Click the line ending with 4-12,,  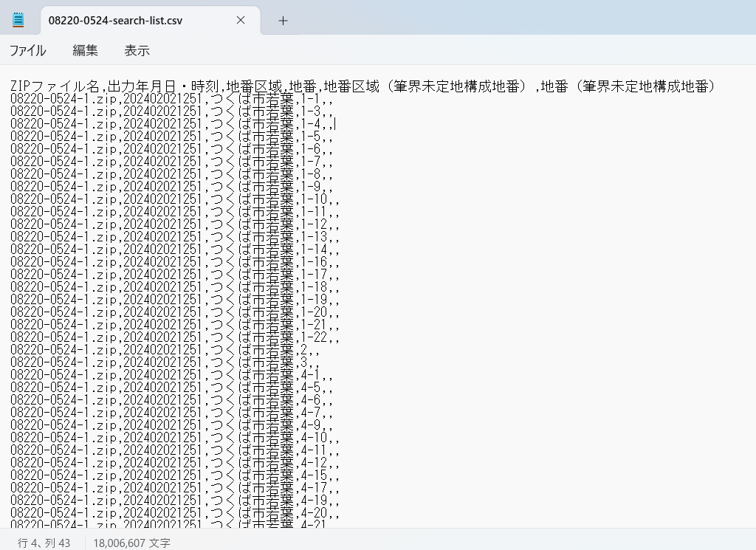(175, 462)
